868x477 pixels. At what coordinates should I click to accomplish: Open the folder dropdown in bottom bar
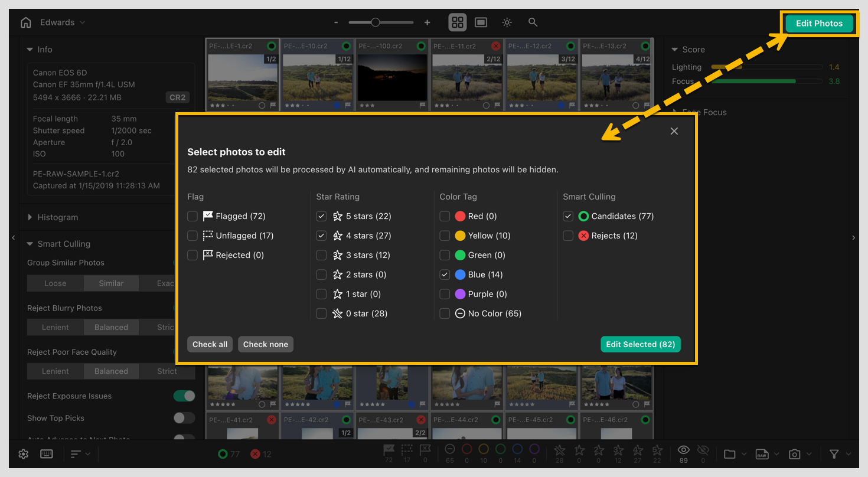click(x=735, y=454)
